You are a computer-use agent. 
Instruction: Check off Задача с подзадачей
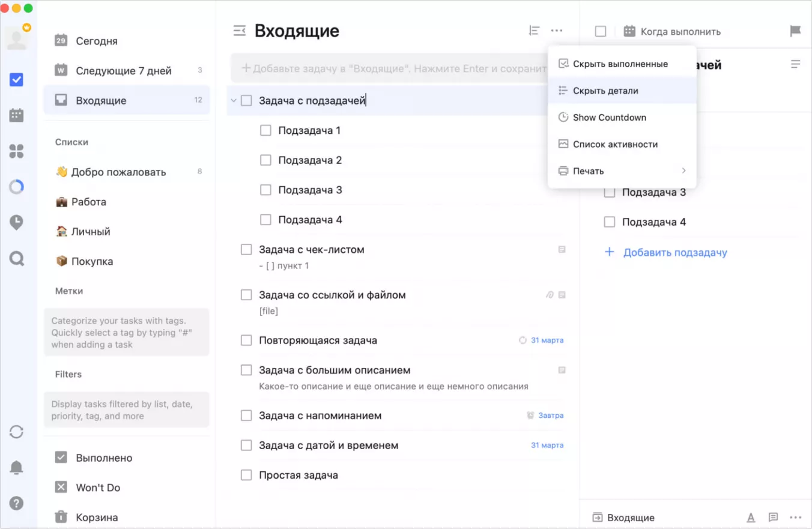[246, 101]
